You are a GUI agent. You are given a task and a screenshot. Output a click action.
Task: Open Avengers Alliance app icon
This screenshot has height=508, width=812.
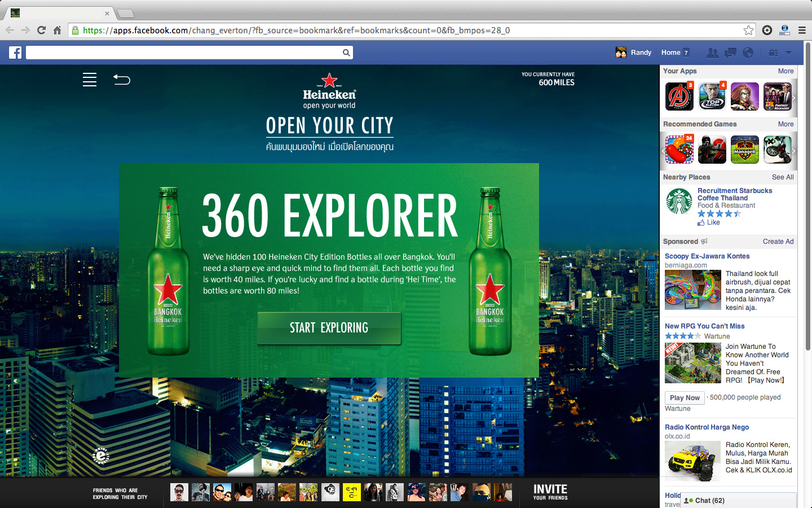click(x=679, y=97)
